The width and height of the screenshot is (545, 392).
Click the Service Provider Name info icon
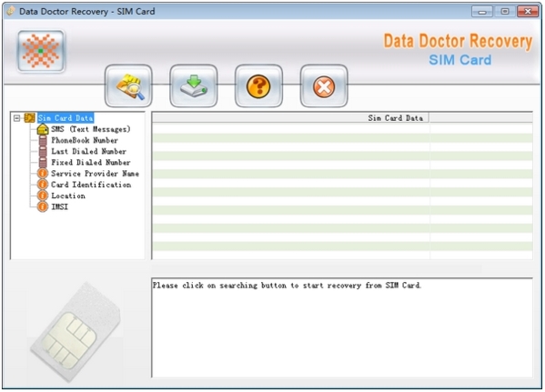(43, 174)
